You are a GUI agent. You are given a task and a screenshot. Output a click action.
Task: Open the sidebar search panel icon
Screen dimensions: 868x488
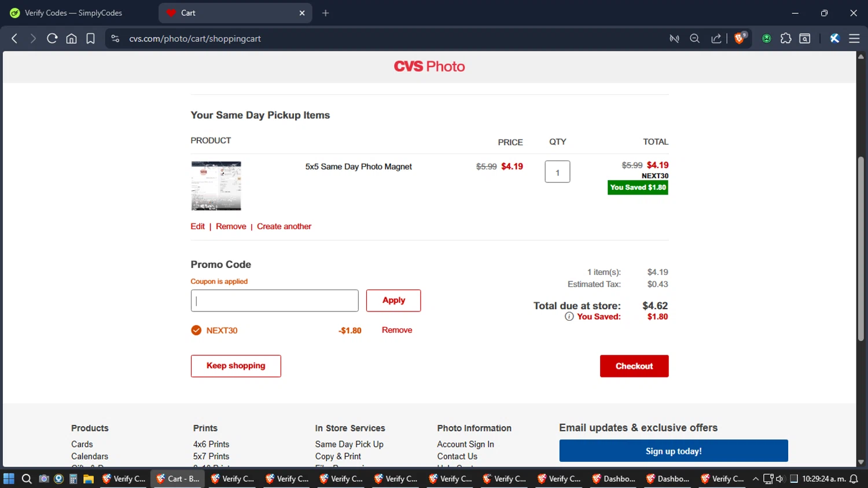(x=805, y=39)
